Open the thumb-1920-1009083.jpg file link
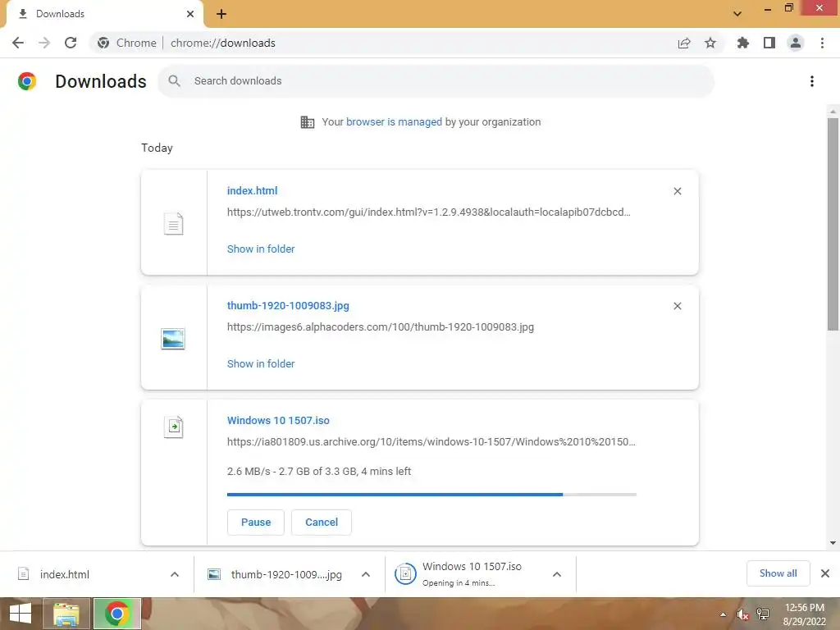The image size is (840, 630). pyautogui.click(x=288, y=306)
